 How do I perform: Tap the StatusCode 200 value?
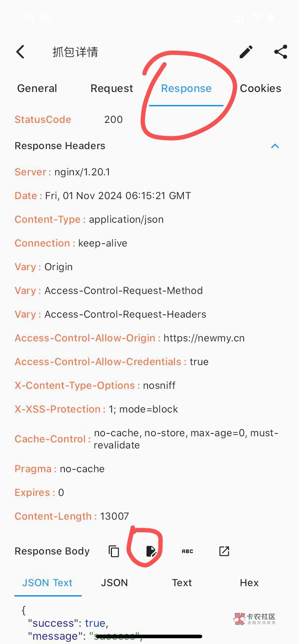[113, 120]
